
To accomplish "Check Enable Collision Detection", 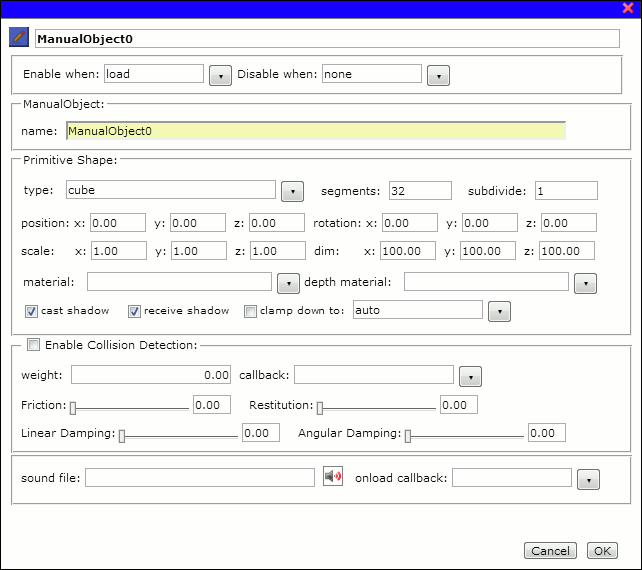I will coord(33,344).
